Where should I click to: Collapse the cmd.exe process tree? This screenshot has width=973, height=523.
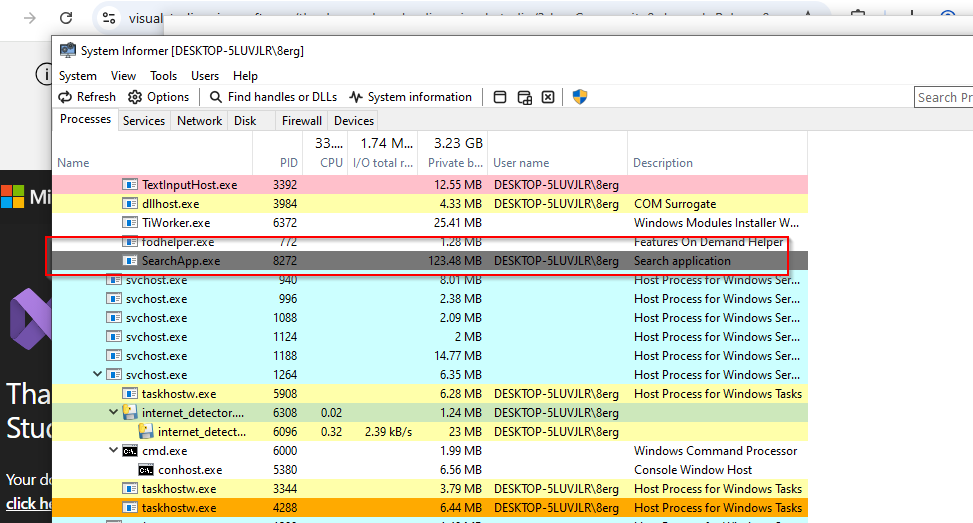(114, 450)
